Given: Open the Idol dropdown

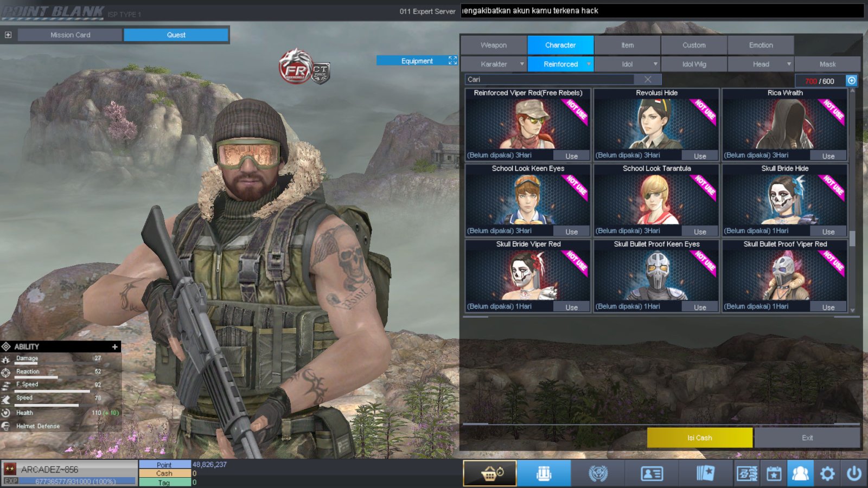Looking at the screenshot, I should pos(628,64).
